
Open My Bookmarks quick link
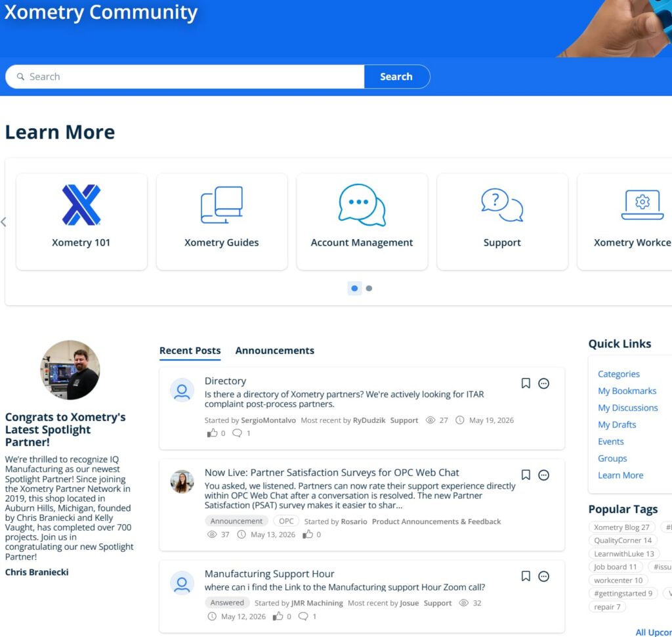pos(627,391)
